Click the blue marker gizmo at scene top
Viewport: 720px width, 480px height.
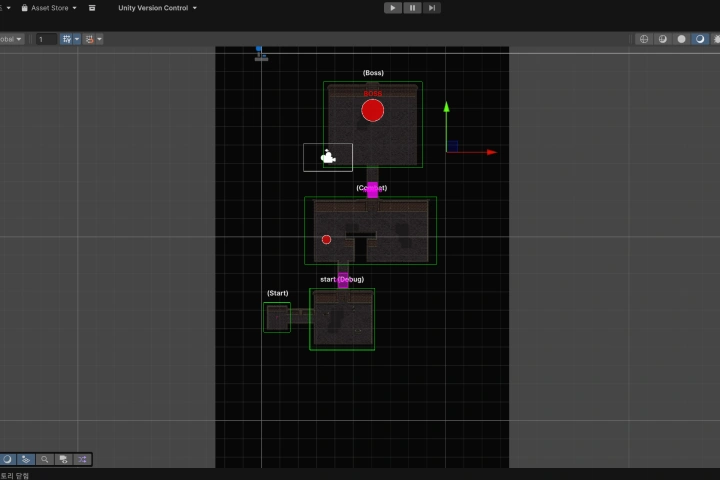(260, 54)
